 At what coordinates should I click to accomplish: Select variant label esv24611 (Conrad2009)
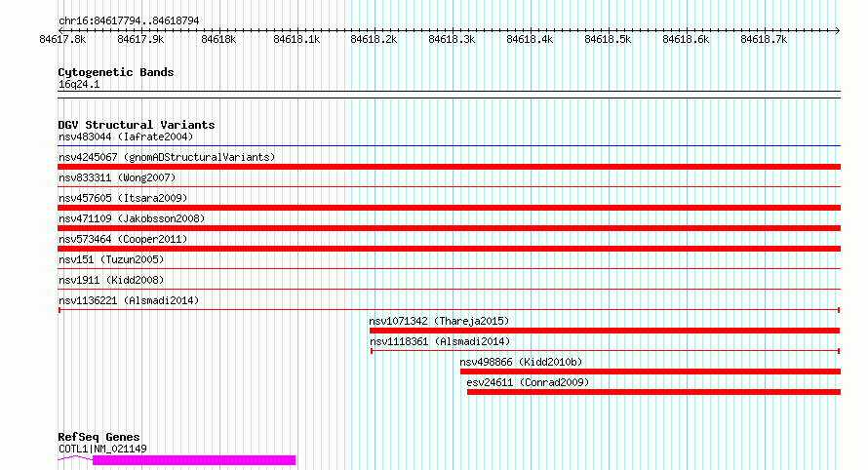[x=528, y=382]
